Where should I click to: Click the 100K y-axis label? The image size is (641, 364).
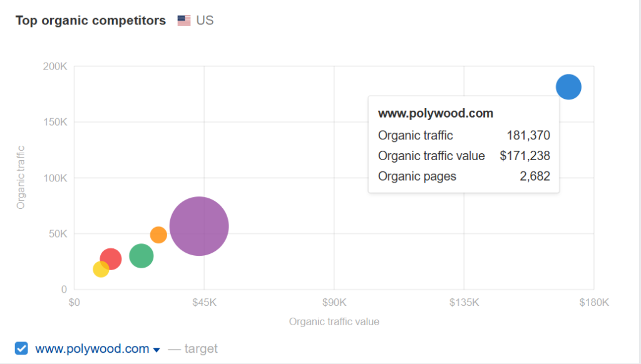[x=55, y=178]
